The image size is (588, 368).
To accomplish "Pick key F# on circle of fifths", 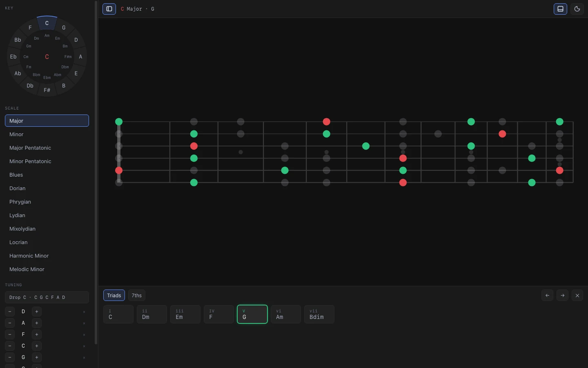I will pos(47,90).
